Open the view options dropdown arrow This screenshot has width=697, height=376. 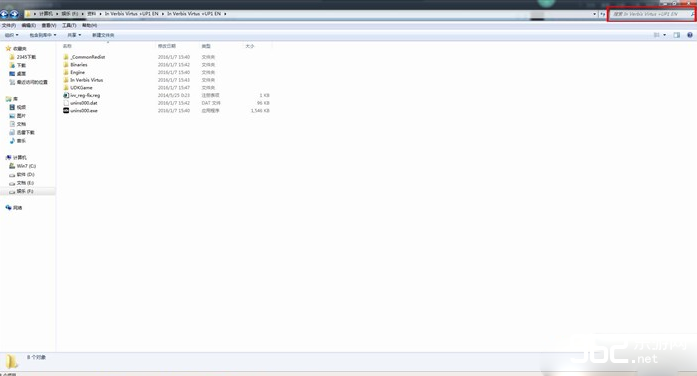(665, 35)
